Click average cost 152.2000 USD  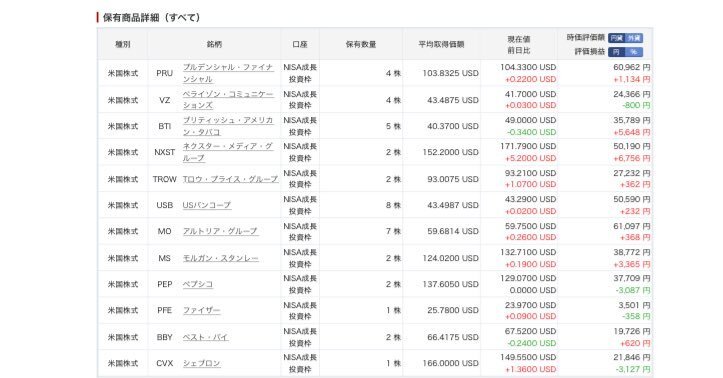click(x=450, y=153)
